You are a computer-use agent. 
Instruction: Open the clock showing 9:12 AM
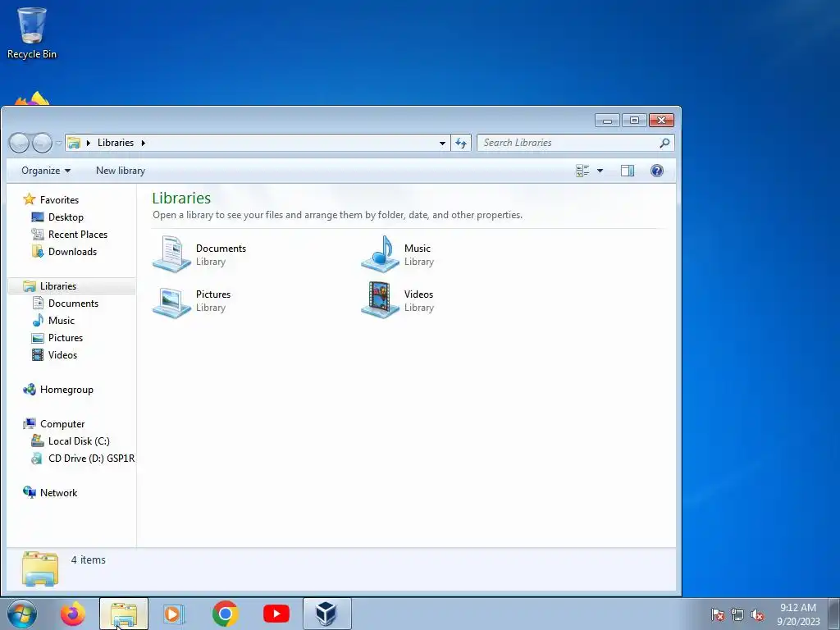[x=798, y=614]
